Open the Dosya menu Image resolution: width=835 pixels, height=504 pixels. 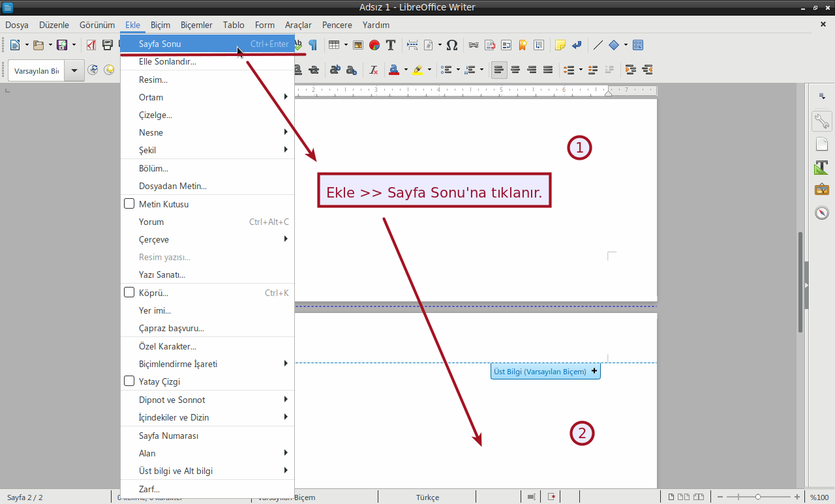[17, 25]
